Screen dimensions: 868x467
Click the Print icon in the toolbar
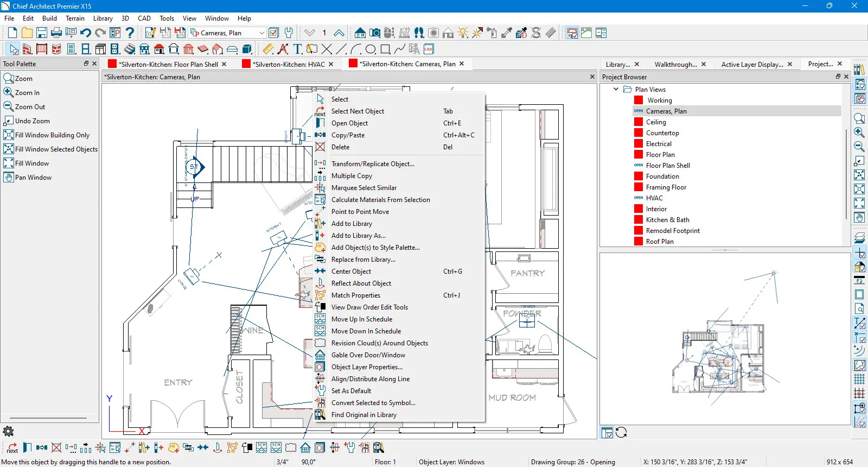pyautogui.click(x=56, y=33)
